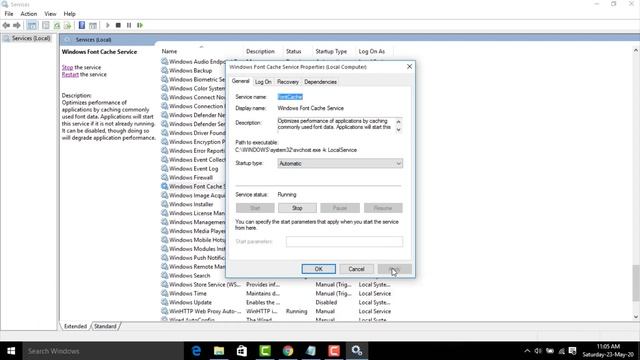Click the Export List toolbar icon
The image size is (640, 360).
67,25
